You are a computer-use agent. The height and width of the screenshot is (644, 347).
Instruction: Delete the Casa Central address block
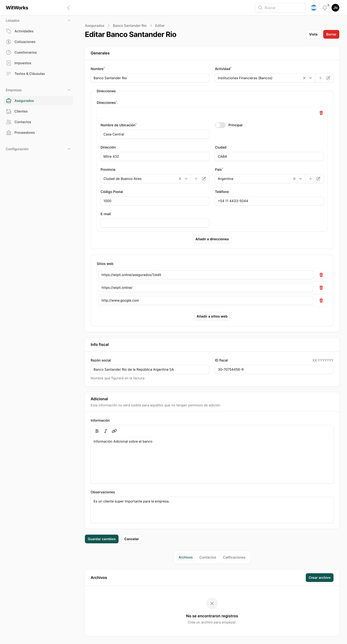tap(321, 113)
